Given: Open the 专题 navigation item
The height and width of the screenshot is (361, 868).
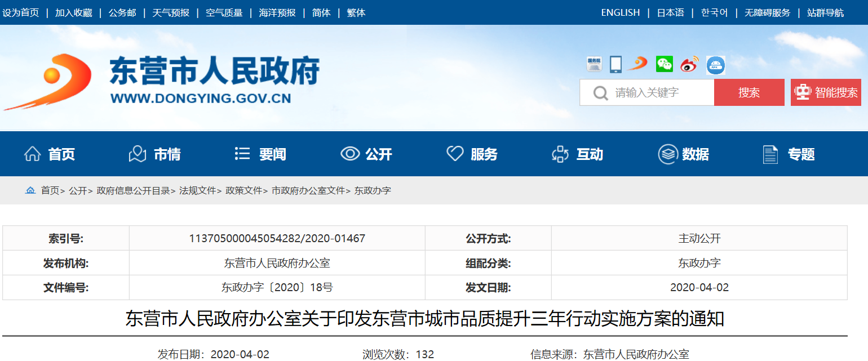Looking at the screenshot, I should pos(789,154).
